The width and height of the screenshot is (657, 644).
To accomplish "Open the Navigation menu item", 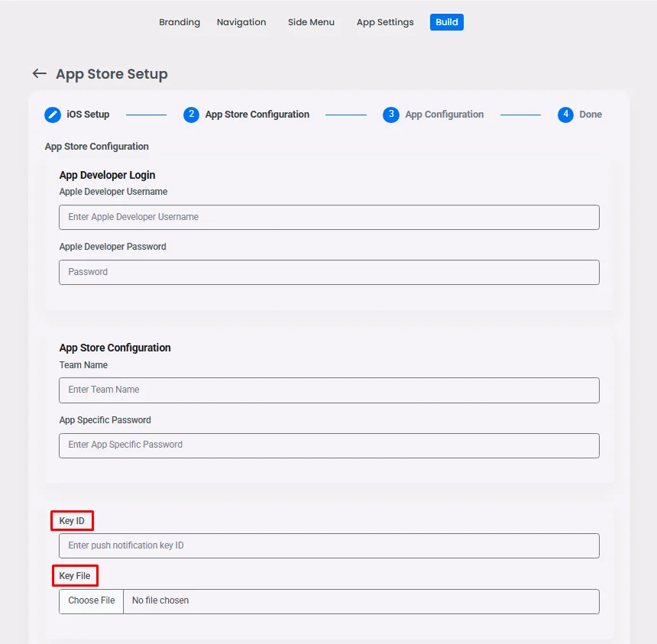I will pyautogui.click(x=241, y=22).
